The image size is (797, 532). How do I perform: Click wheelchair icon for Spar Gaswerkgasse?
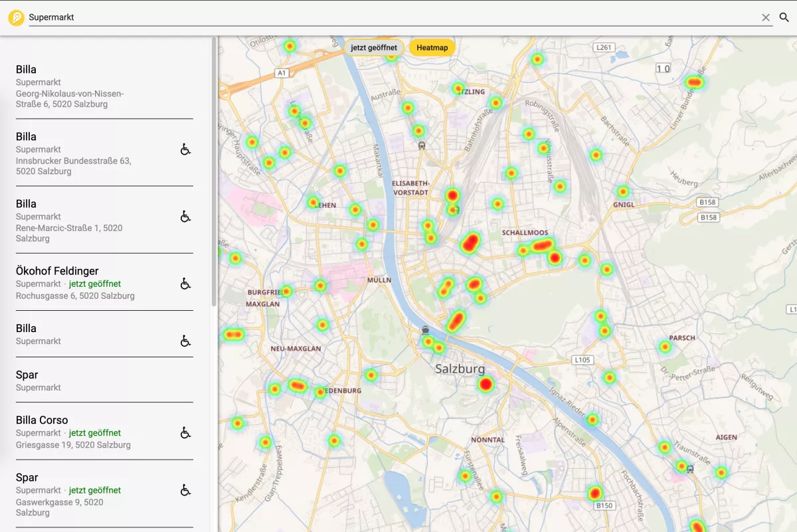[185, 490]
